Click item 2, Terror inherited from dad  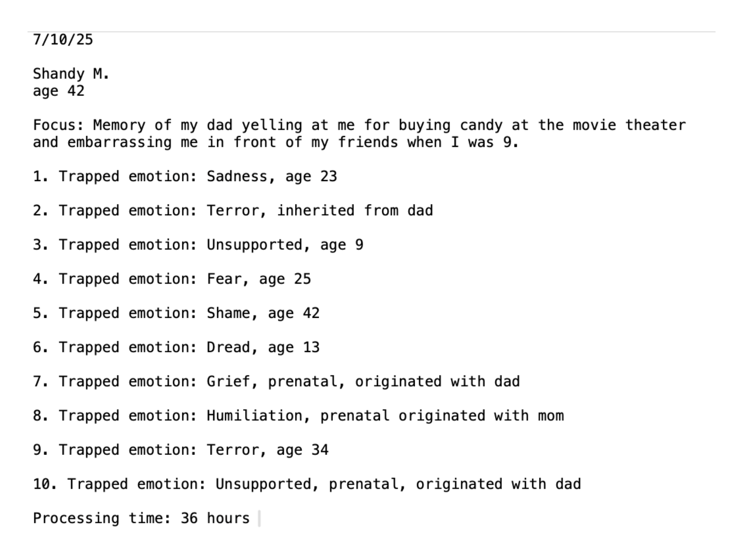(x=233, y=210)
